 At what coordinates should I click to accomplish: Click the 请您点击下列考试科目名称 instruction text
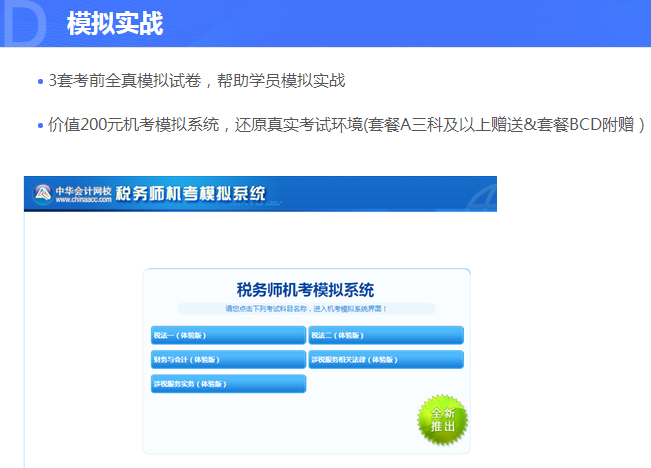pos(306,309)
